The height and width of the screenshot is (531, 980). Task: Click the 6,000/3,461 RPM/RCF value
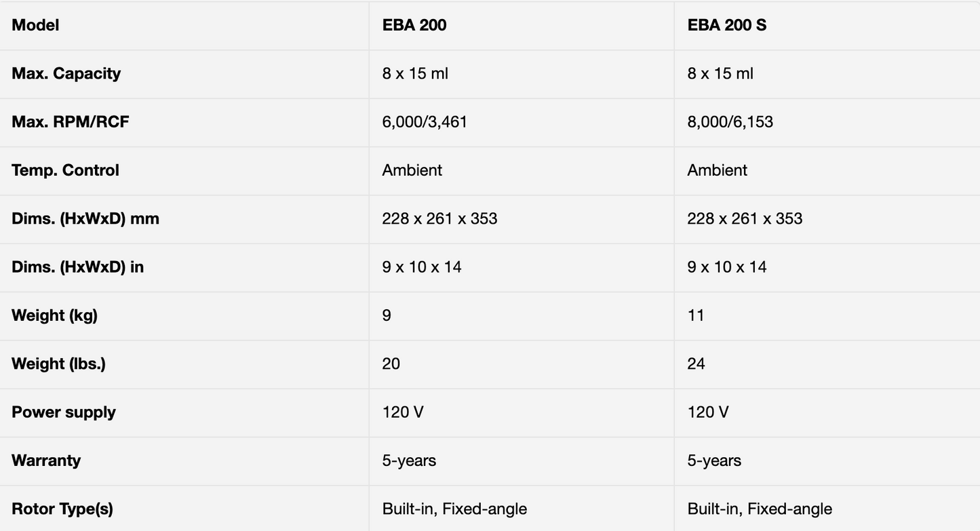[x=425, y=122]
